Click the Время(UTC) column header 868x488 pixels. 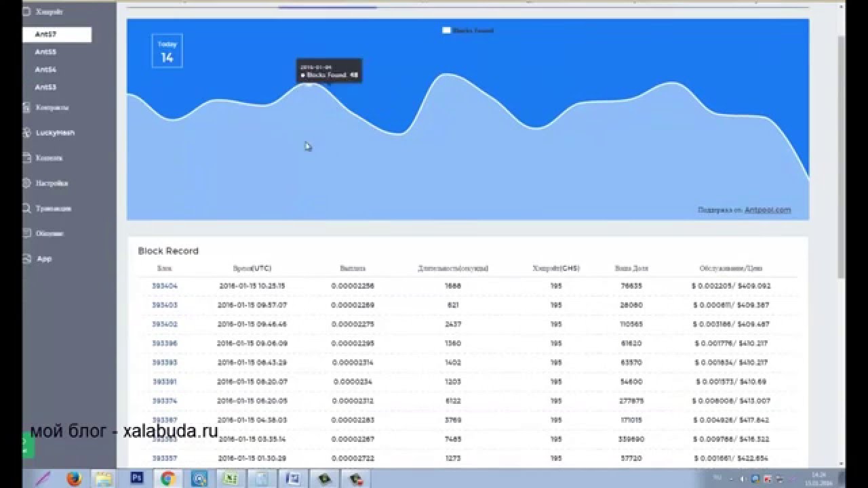pyautogui.click(x=252, y=268)
